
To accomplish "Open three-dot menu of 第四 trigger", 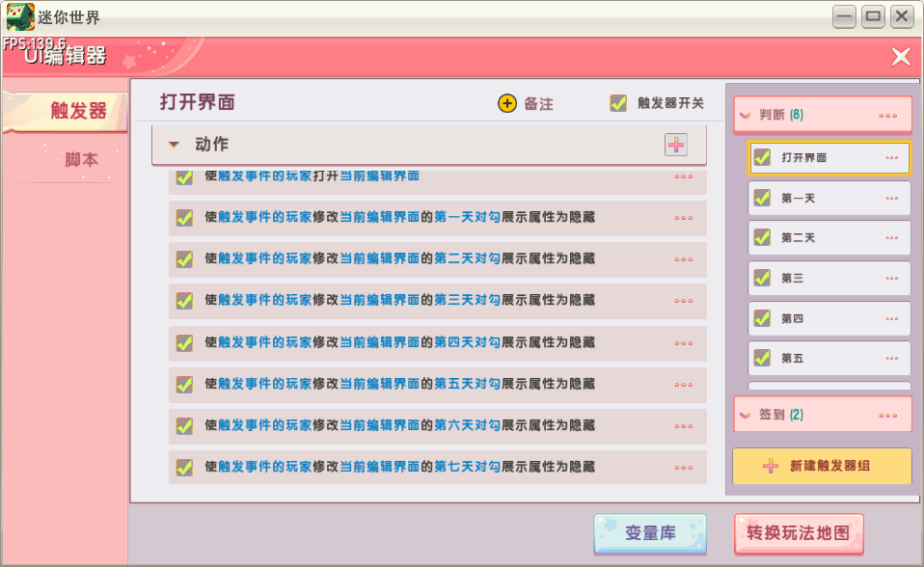I will point(891,319).
